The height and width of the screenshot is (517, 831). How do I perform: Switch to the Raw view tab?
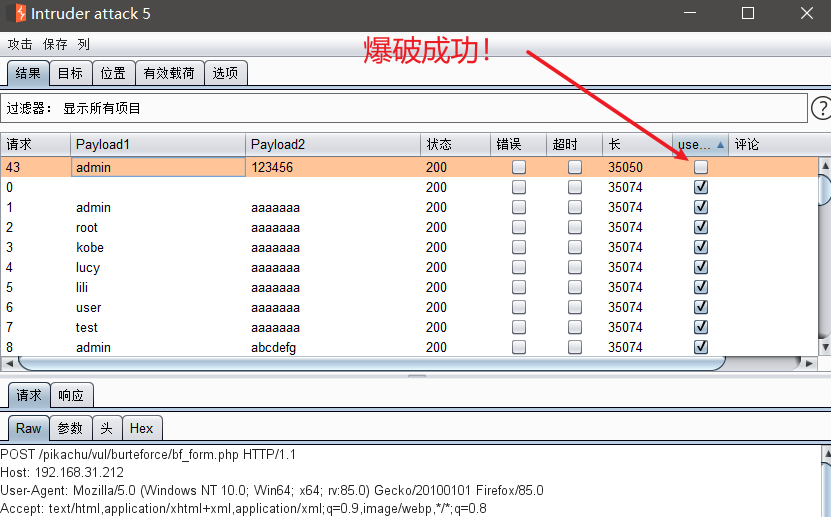coord(29,428)
